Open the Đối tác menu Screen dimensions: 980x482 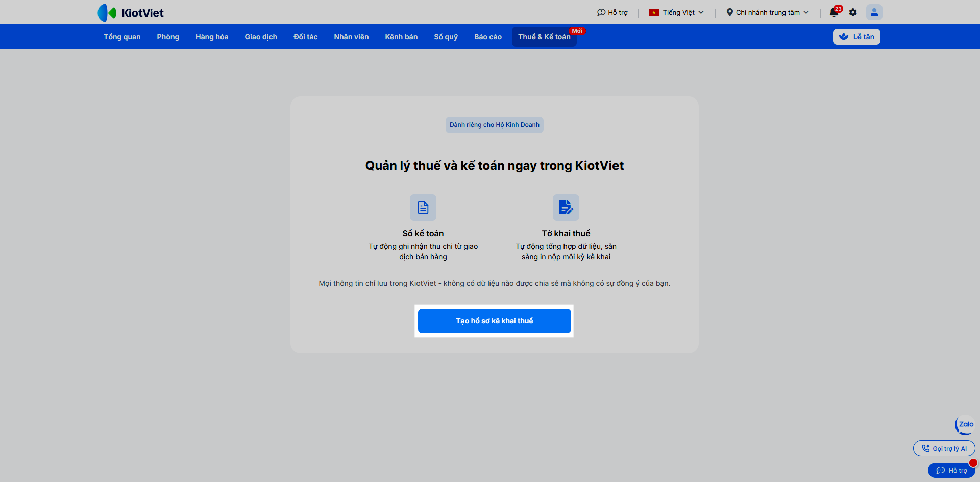pos(306,37)
